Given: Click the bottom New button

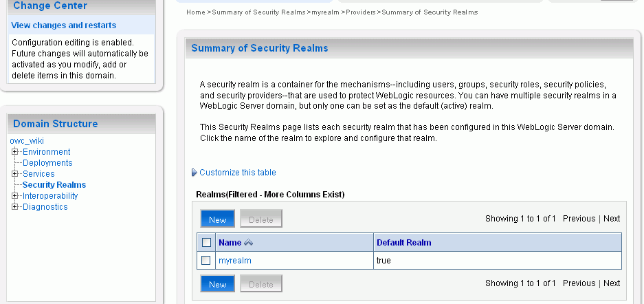Looking at the screenshot, I should click(x=218, y=283).
